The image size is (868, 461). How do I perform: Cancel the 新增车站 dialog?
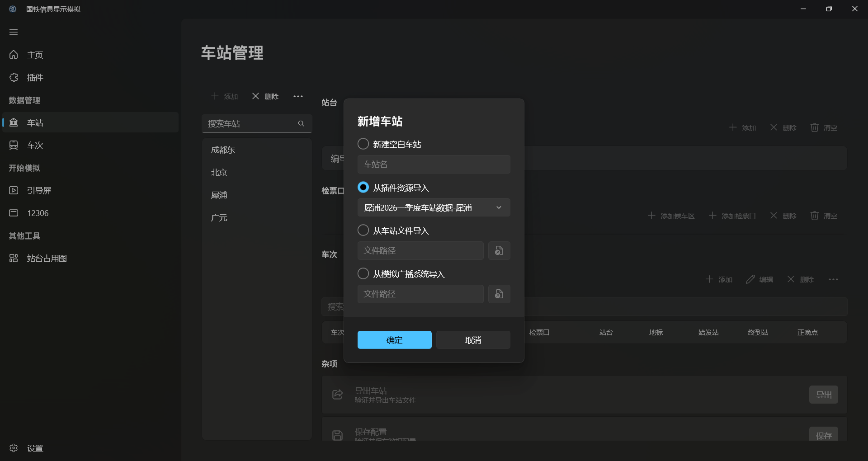click(472, 340)
